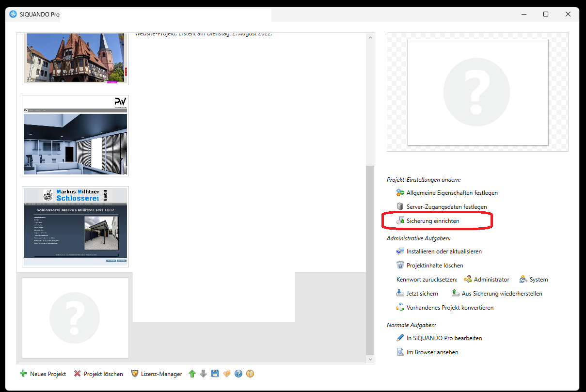This screenshot has width=586, height=392.
Task: Select the question-mark placeholder project thumbnail
Action: 75,318
